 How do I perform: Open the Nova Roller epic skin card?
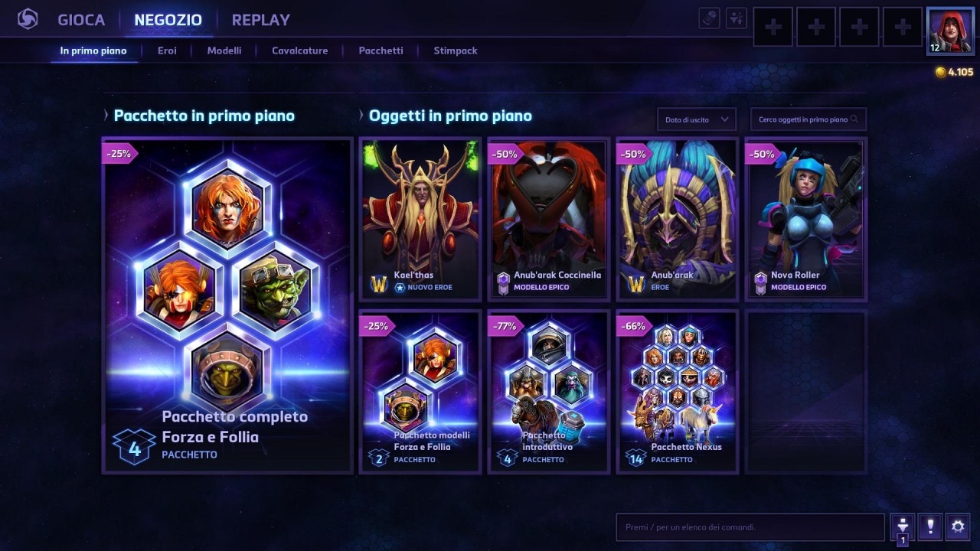coord(805,220)
